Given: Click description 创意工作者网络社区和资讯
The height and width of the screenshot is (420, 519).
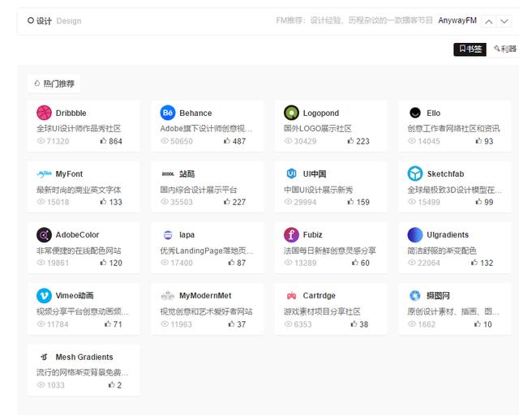Looking at the screenshot, I should tap(453, 128).
